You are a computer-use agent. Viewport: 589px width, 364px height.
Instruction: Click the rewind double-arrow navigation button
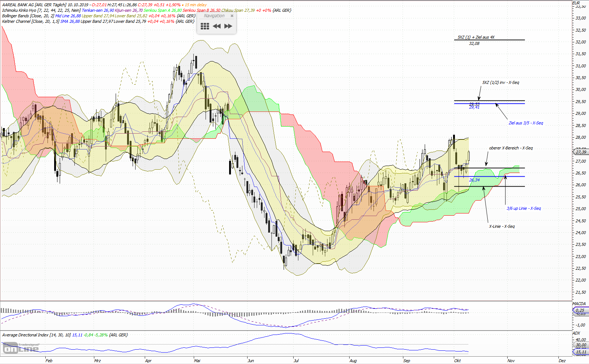(x=217, y=26)
